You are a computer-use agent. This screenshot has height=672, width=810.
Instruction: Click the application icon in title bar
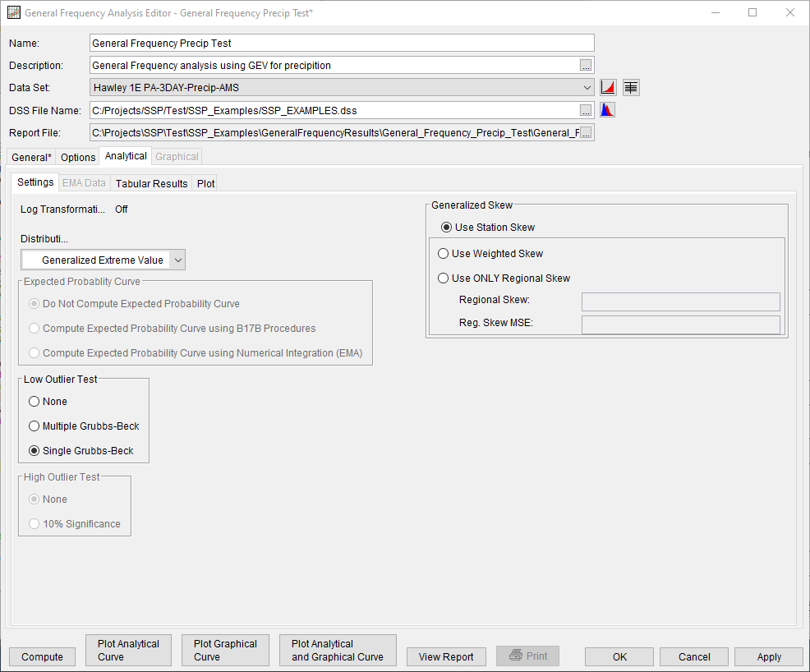pyautogui.click(x=13, y=13)
